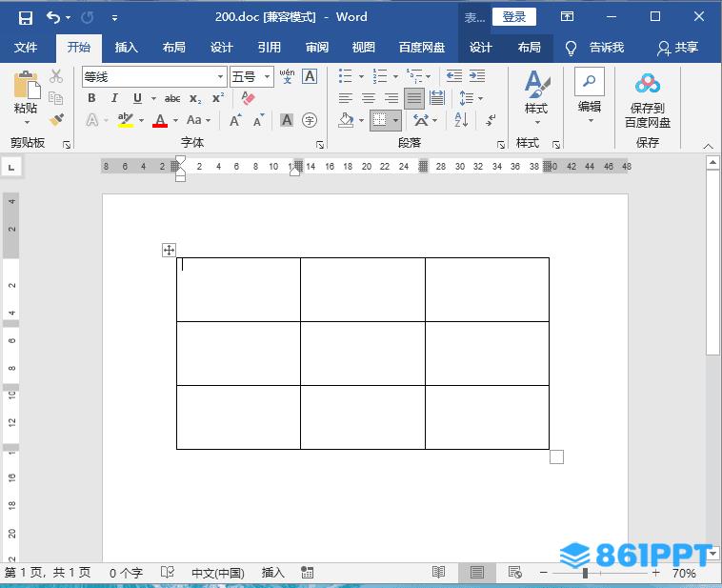Click the Sort A-Z icon
This screenshot has height=588, width=722.
pos(461,120)
